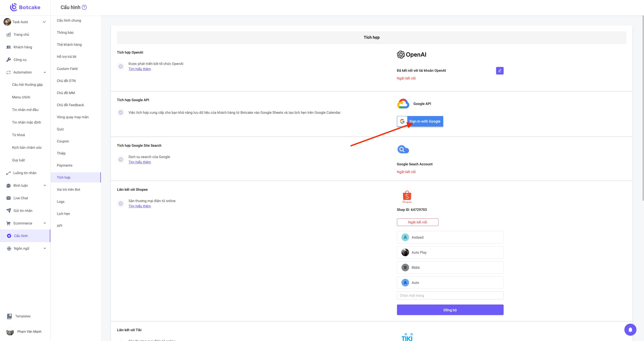Click the info icon under Tích hợp Google API
The width and height of the screenshot is (644, 341).
coord(121,112)
